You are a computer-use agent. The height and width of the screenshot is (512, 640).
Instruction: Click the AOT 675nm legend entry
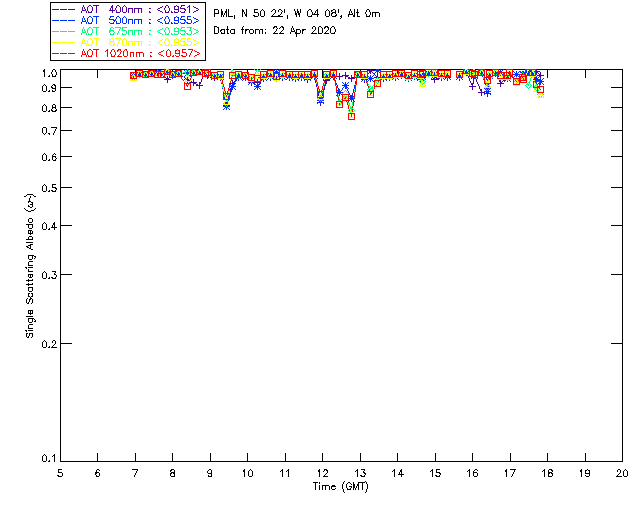[x=127, y=31]
